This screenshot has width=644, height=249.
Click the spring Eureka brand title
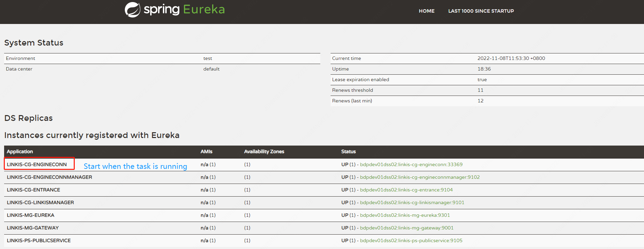[184, 10]
